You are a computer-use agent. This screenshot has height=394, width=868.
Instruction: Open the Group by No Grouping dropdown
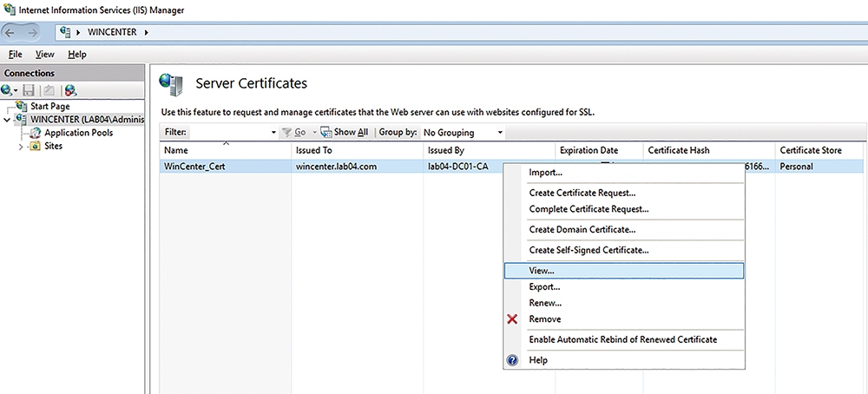coord(463,132)
